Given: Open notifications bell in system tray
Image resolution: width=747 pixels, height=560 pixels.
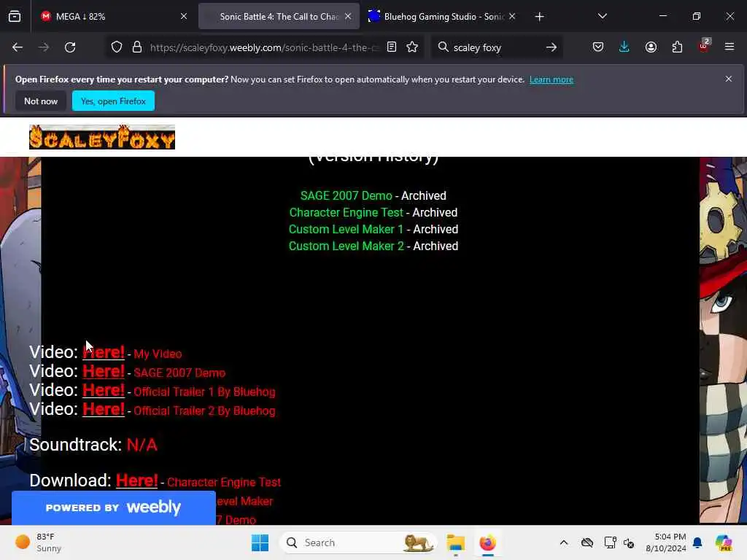Looking at the screenshot, I should click(x=697, y=542).
